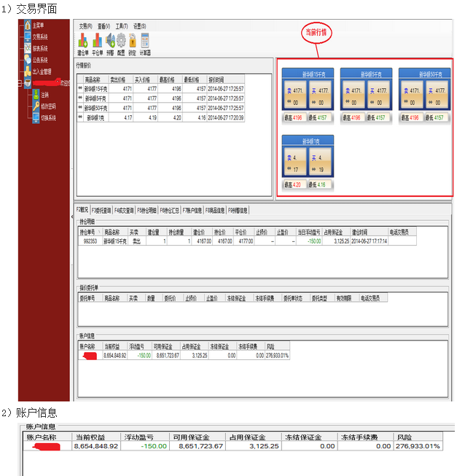This screenshot has height=476, width=465.
Task: Switch to the F7账户信息 tab
Action: (192, 210)
